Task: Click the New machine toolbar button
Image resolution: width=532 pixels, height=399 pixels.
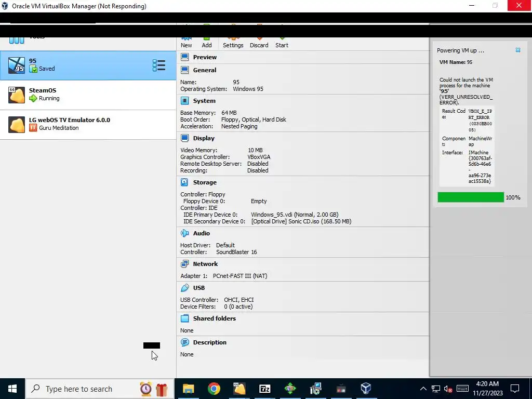Action: pos(186,43)
